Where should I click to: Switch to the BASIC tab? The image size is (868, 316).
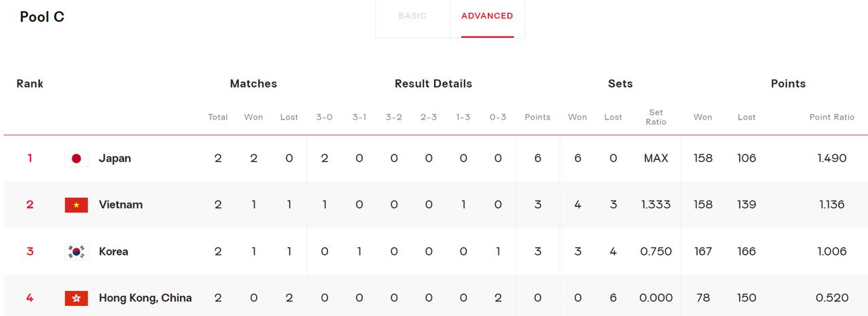(x=412, y=16)
